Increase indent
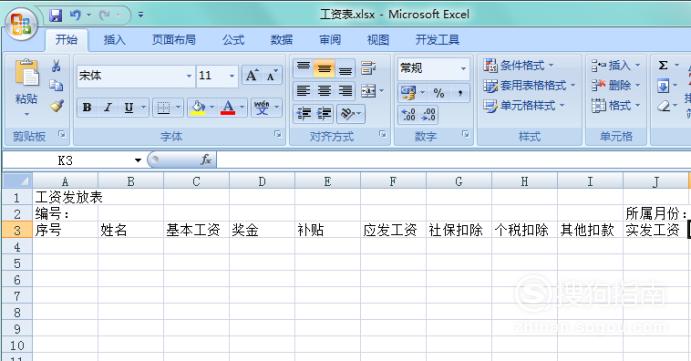This screenshot has height=361, width=691. pos(324,114)
